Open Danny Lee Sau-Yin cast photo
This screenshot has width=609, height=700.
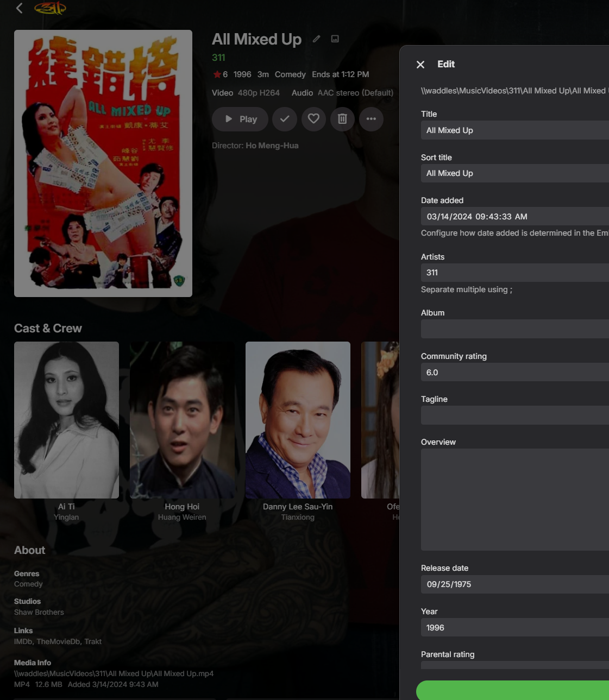298,420
